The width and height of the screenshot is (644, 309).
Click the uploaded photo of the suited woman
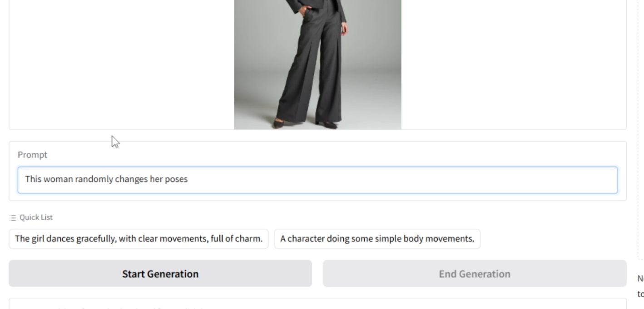coord(317,64)
